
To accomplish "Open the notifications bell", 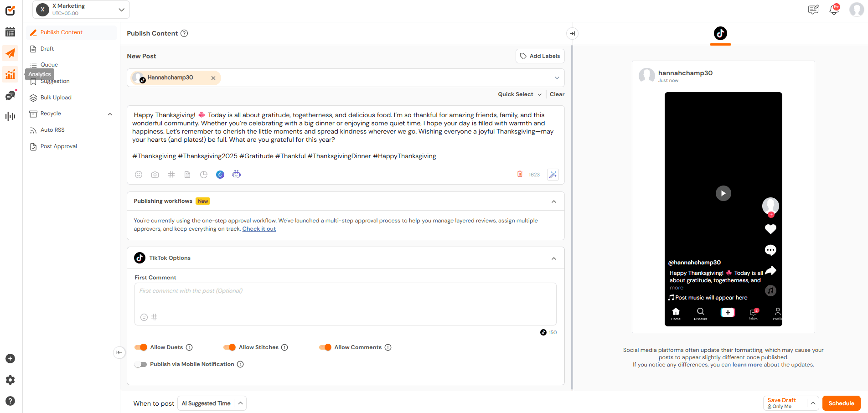I will coord(834,10).
